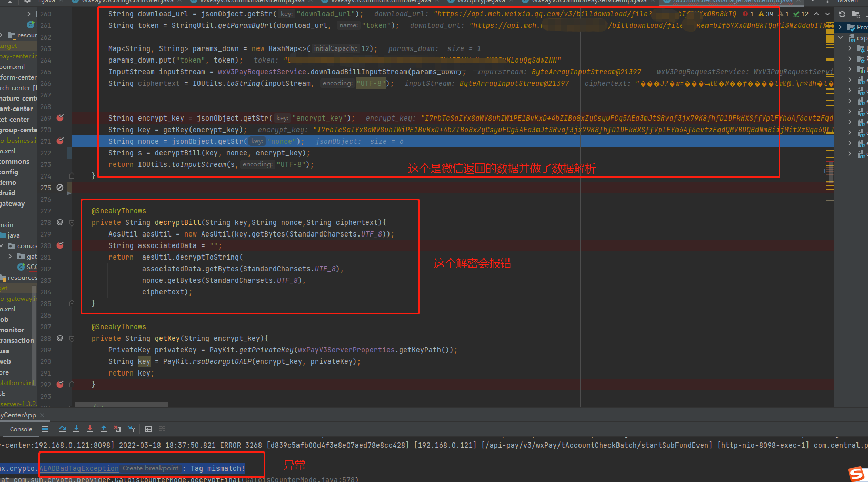Click the red error count indicator
868x482 pixels.
pos(748,14)
